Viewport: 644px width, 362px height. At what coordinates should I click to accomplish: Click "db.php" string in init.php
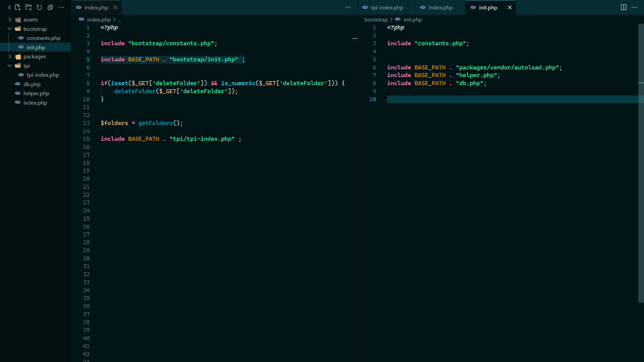(470, 83)
